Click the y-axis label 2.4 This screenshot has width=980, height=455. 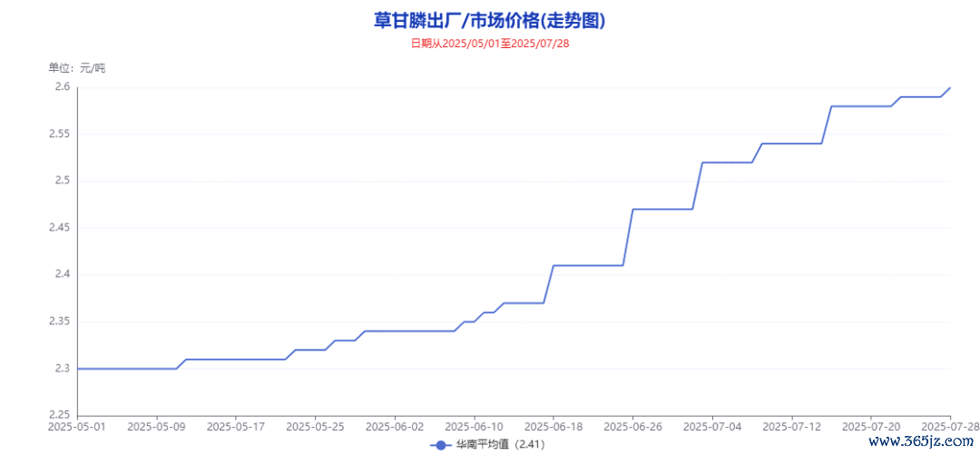[x=62, y=275]
